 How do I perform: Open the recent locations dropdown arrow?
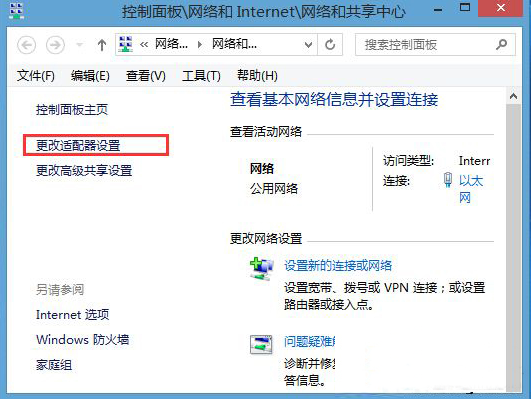[80, 45]
